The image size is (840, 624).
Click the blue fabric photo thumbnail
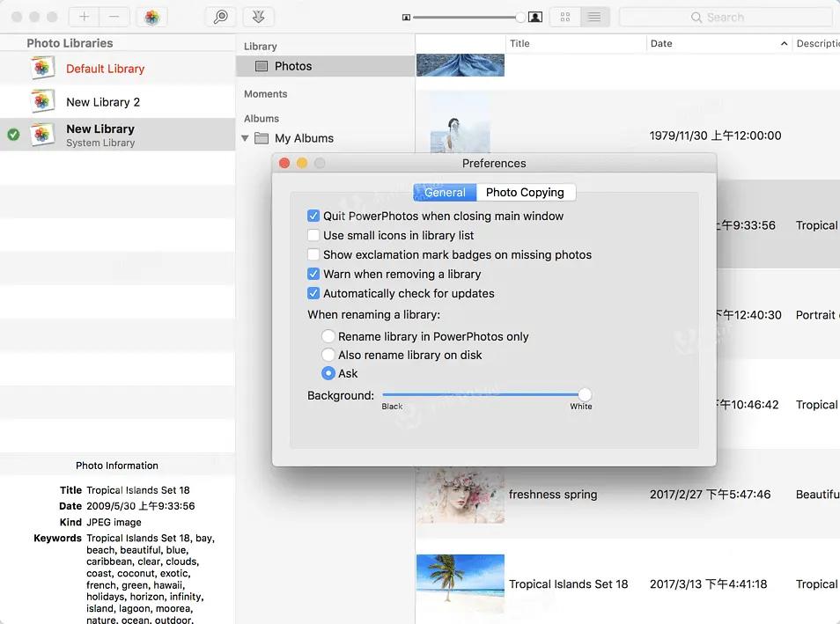pos(461,65)
